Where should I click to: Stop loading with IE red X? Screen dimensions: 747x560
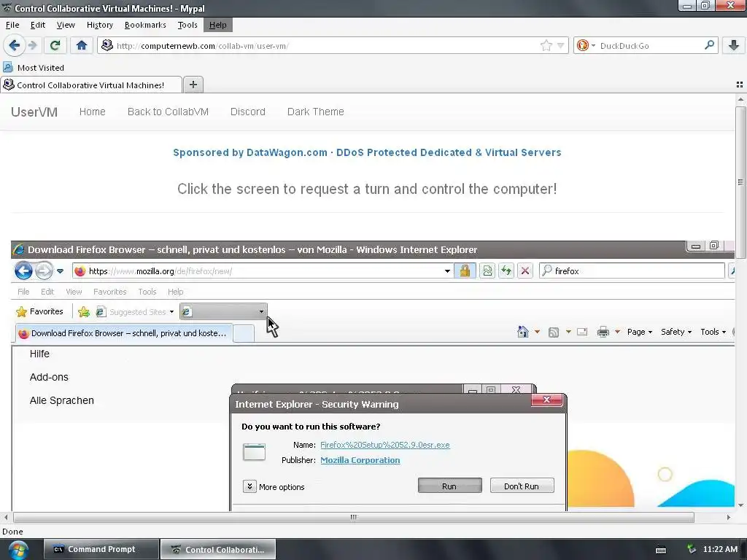coord(525,271)
